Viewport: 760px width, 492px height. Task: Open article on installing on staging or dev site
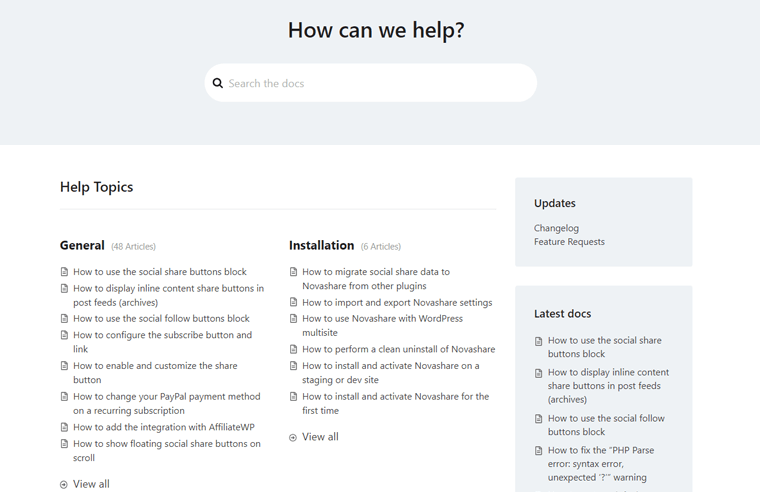click(x=391, y=372)
